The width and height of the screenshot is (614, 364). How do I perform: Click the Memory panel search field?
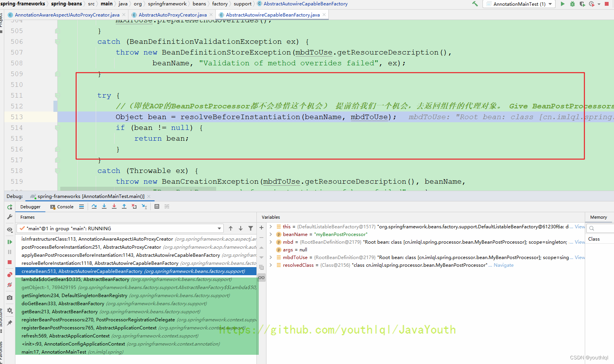(x=601, y=228)
